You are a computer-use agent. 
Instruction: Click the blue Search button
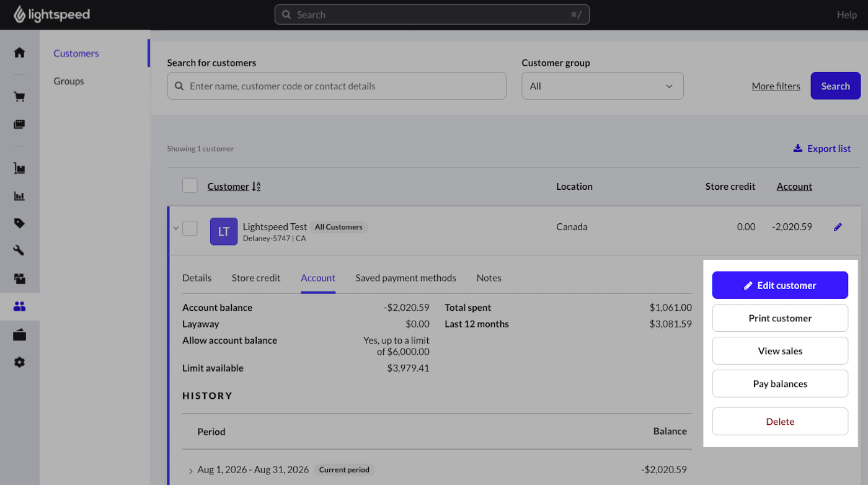pos(835,86)
